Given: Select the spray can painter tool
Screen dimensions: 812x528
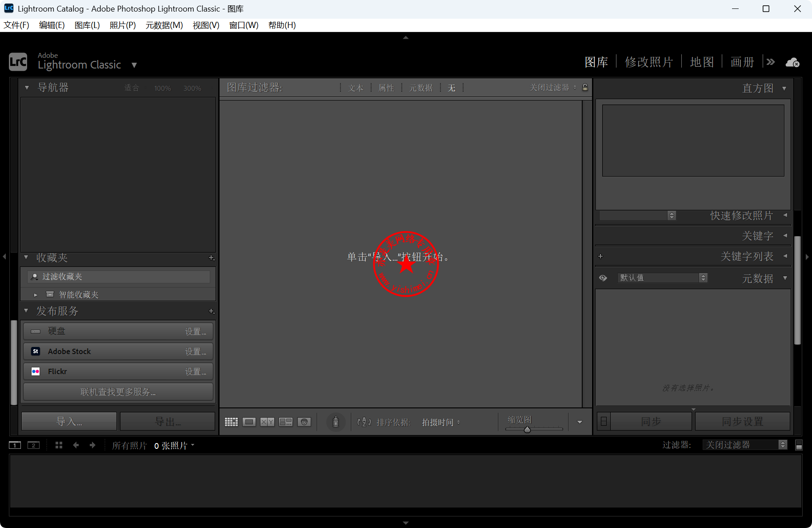Looking at the screenshot, I should coord(336,422).
